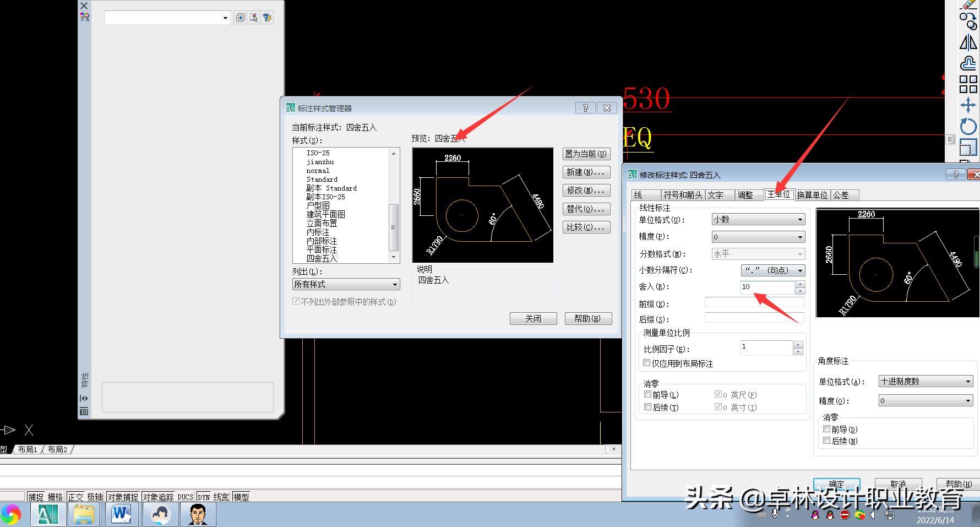Select the Erase tool on right toolbar
Image resolution: width=980 pixels, height=527 pixels.
pos(968,4)
